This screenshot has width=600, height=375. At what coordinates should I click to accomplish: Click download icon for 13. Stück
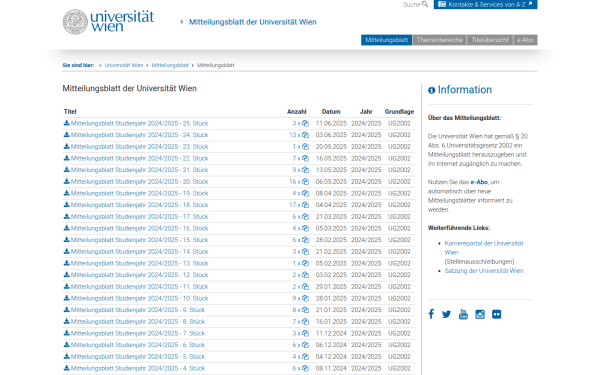(x=67, y=263)
